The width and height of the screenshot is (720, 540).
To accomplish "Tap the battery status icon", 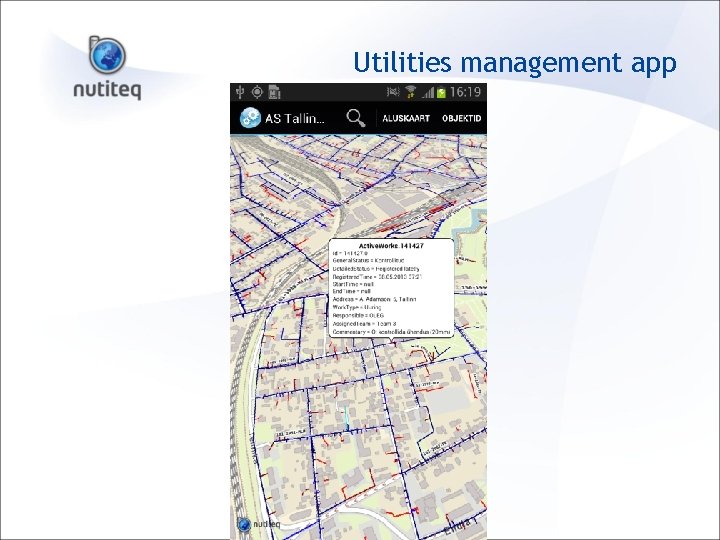I will tap(441, 93).
